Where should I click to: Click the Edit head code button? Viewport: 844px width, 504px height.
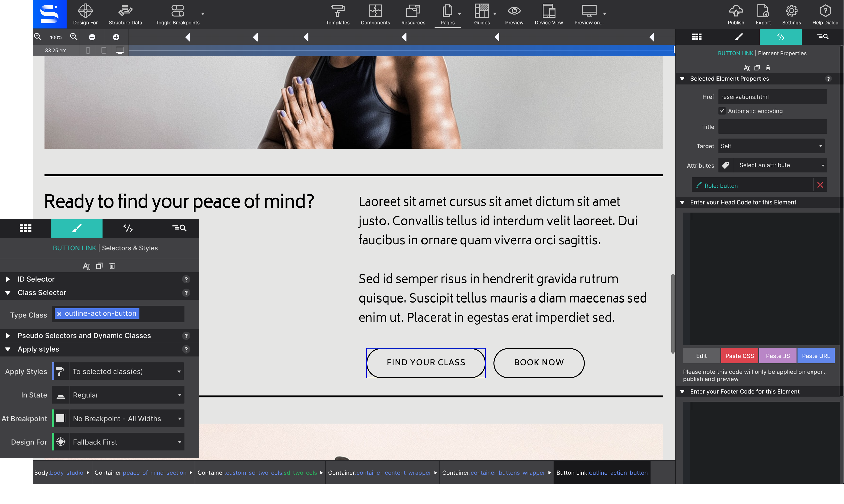coord(701,356)
